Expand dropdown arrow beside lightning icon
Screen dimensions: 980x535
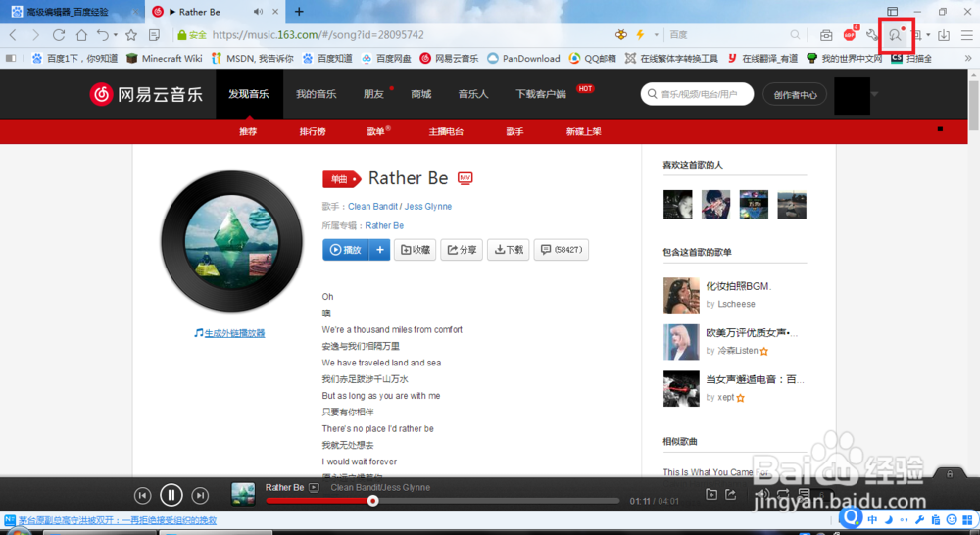(657, 35)
